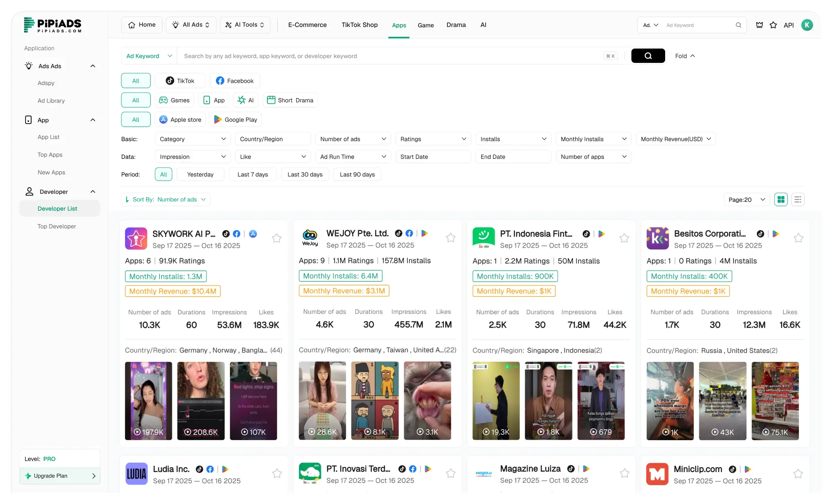
Task: Click the PiPiADS logo
Action: coord(53,25)
